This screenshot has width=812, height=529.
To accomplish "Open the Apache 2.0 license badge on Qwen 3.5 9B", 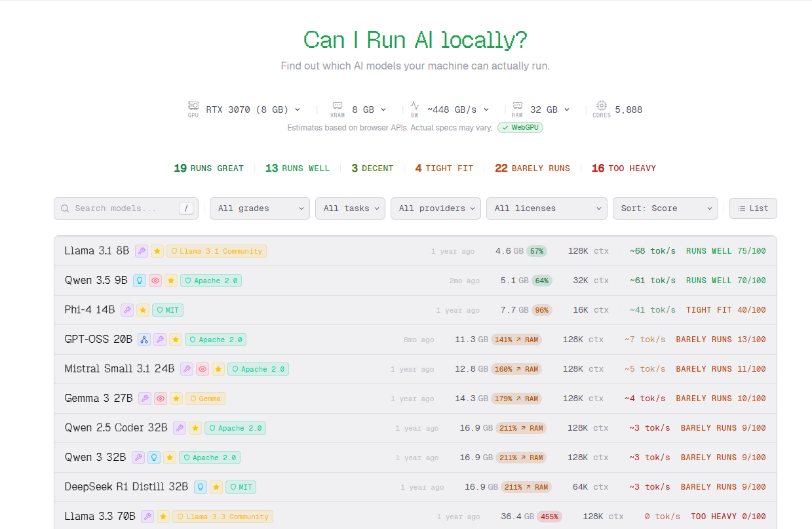I will (x=211, y=280).
